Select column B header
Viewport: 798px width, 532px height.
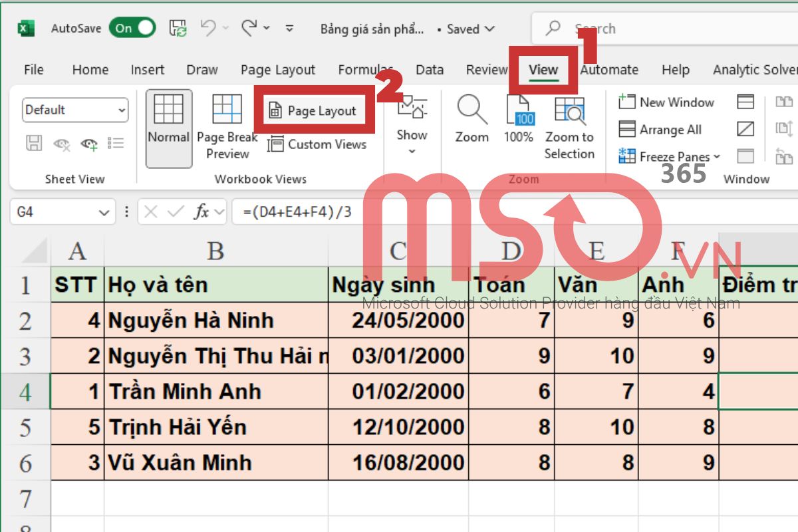click(x=216, y=251)
